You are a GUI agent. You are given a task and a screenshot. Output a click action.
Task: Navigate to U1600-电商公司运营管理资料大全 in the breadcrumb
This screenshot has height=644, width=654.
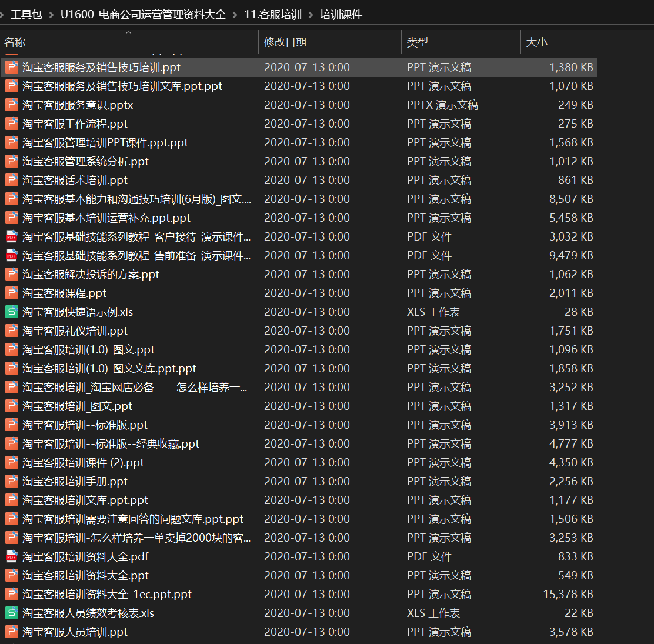tap(143, 15)
